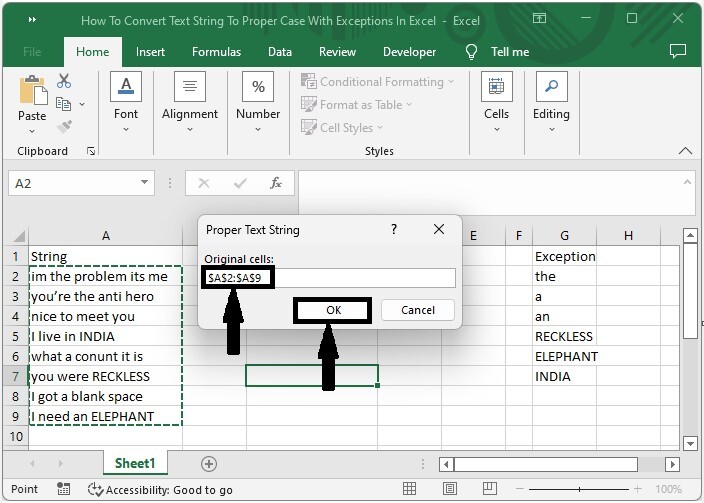
Task: Open the Copy dropdown arrow
Action: [82, 104]
